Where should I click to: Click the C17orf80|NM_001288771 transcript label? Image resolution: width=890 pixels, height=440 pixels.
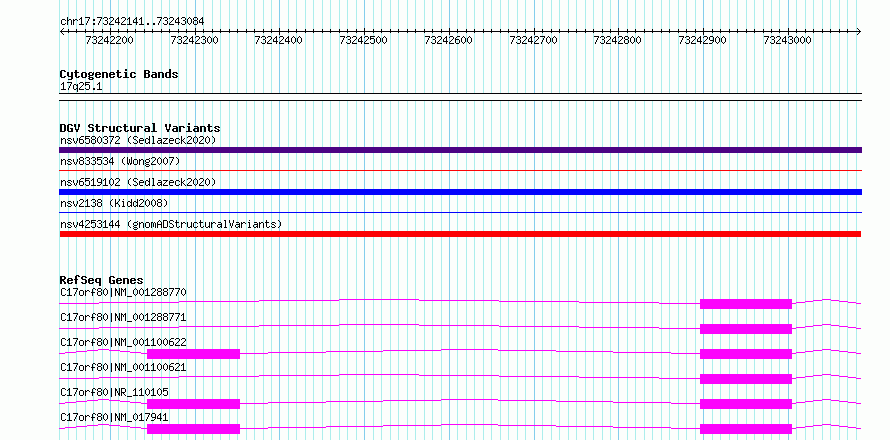(x=123, y=317)
